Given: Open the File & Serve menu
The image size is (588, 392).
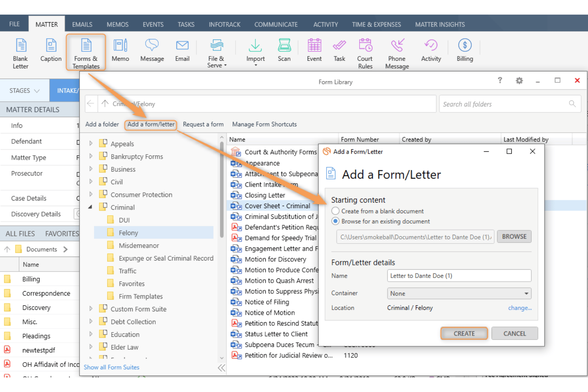Looking at the screenshot, I should click(217, 54).
